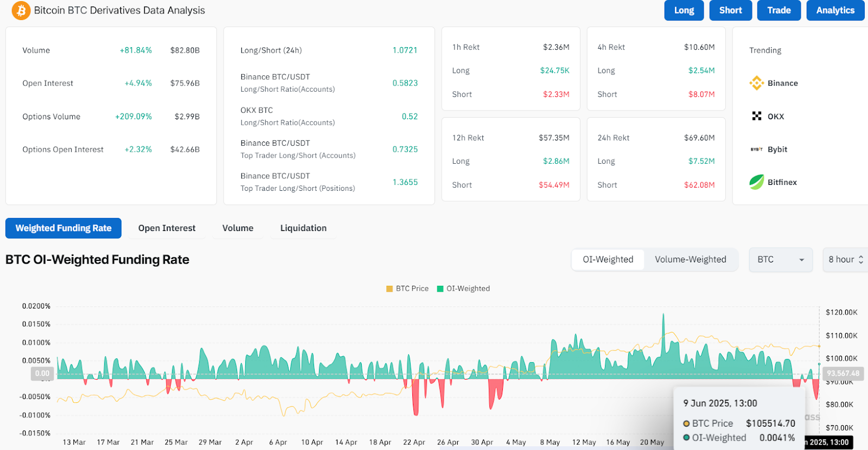Screen dimensions: 868x450
Task: Click the Bitfinex leaf logo
Action: click(x=757, y=182)
